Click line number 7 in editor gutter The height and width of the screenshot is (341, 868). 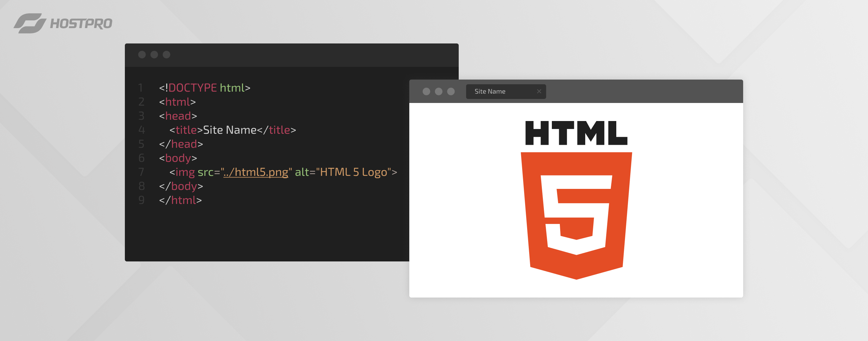point(141,173)
